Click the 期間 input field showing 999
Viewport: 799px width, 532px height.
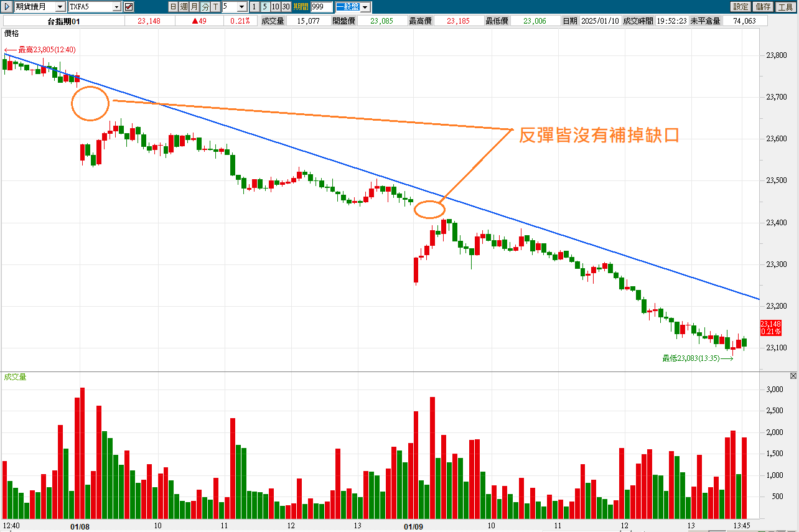coord(322,7)
